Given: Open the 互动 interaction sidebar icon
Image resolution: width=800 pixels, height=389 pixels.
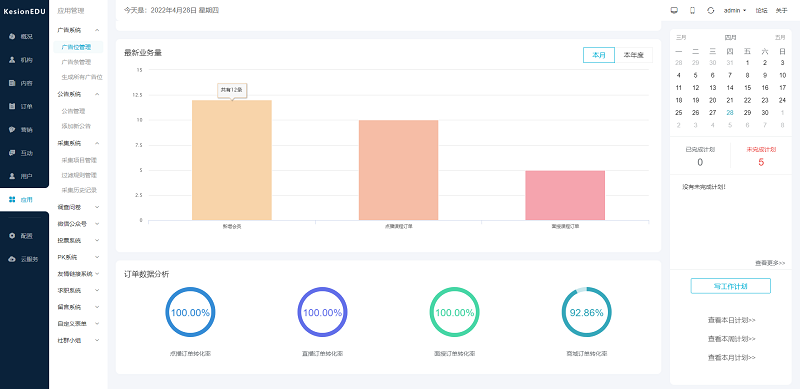Looking at the screenshot, I should 12,153.
